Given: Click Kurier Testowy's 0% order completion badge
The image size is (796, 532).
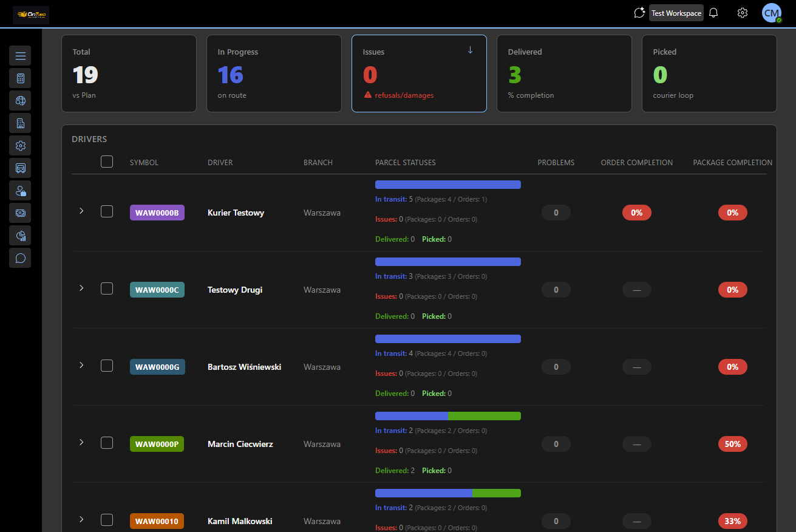Looking at the screenshot, I should tap(637, 213).
